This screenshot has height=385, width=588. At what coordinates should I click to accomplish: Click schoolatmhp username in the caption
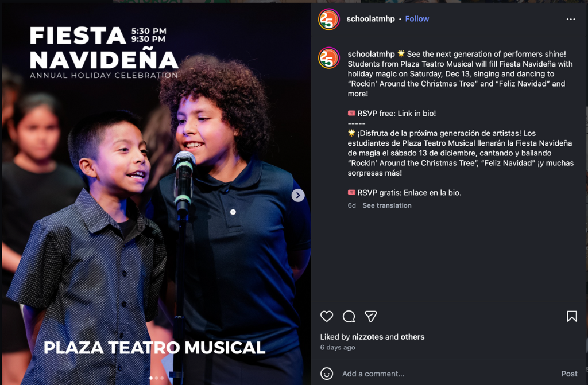coord(370,54)
